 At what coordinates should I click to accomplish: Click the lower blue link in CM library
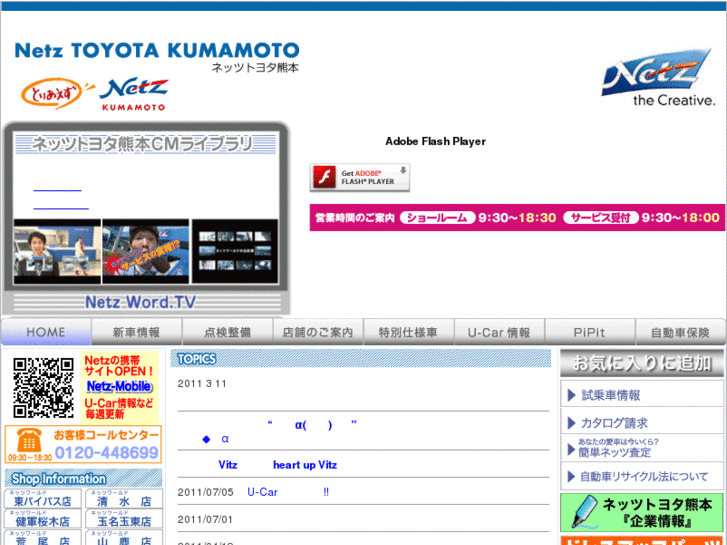pos(61,208)
